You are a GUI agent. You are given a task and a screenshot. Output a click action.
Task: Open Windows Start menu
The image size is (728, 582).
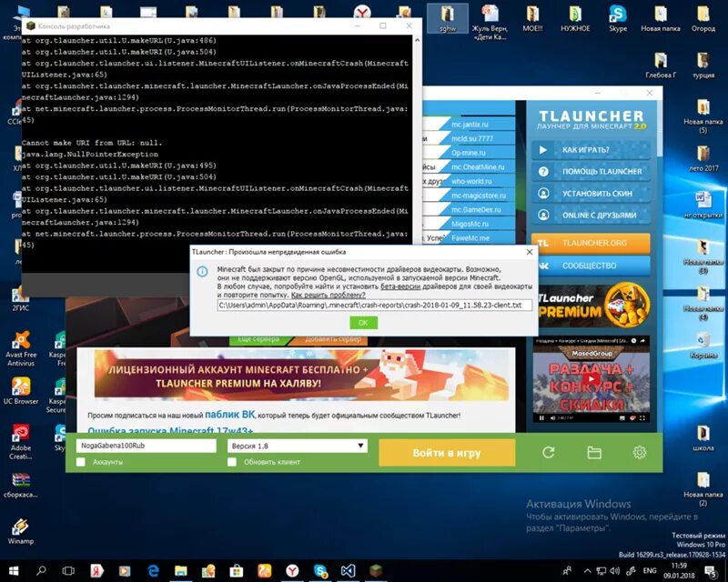click(x=13, y=570)
